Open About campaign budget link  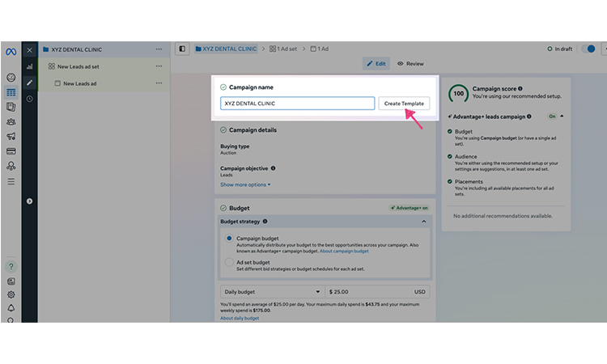[x=344, y=251]
